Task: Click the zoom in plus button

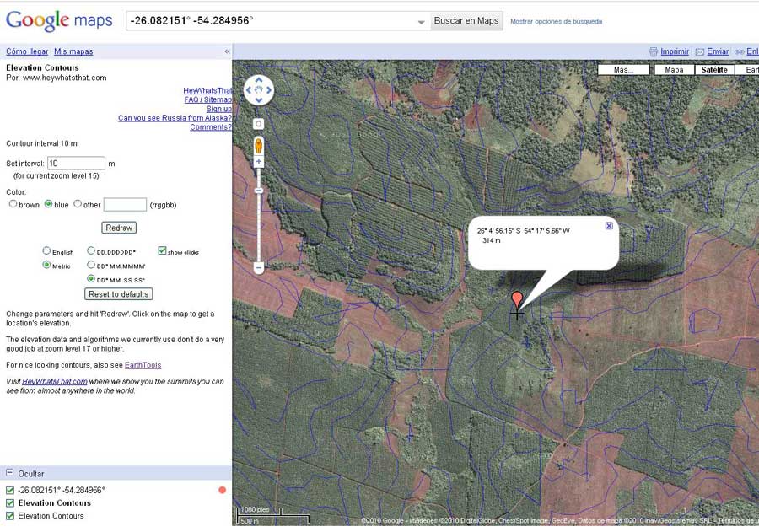Action: (x=259, y=161)
